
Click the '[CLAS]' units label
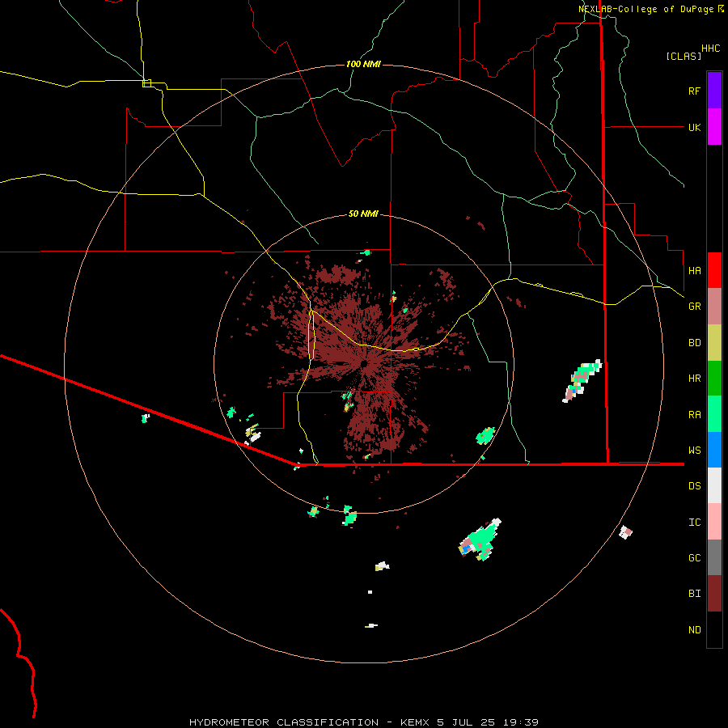pyautogui.click(x=684, y=56)
